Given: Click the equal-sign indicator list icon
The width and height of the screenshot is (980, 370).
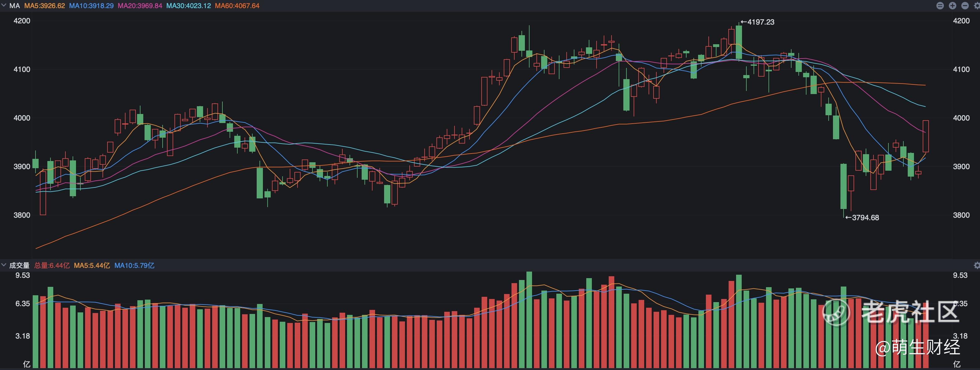Looking at the screenshot, I should point(940,6).
